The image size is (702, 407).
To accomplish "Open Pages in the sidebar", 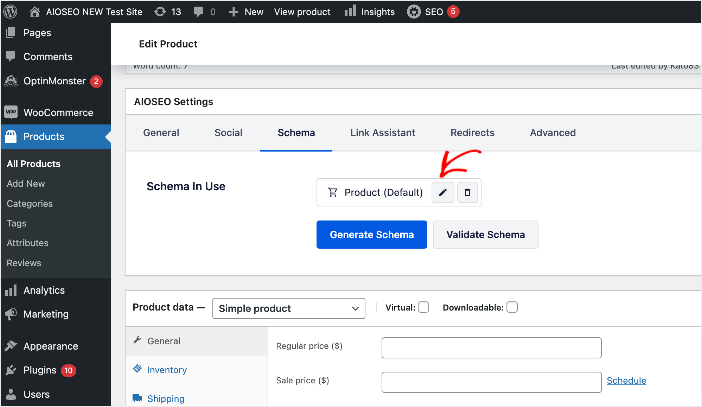I will (37, 33).
